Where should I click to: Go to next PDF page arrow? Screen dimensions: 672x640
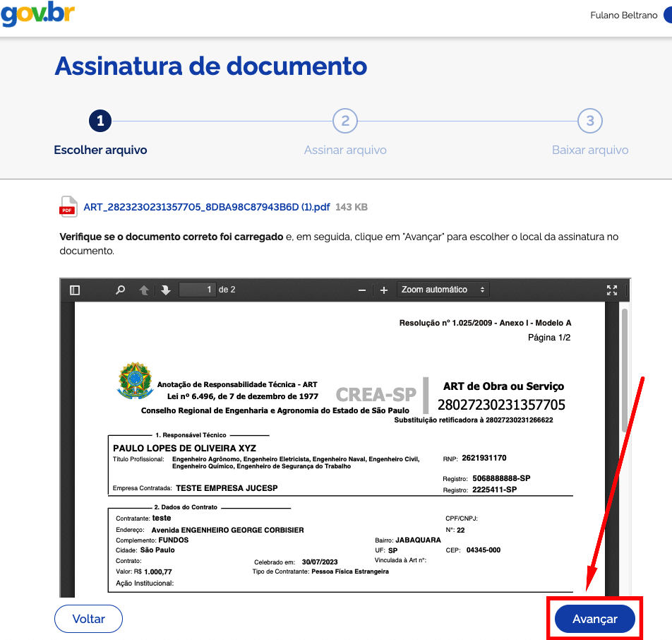166,290
